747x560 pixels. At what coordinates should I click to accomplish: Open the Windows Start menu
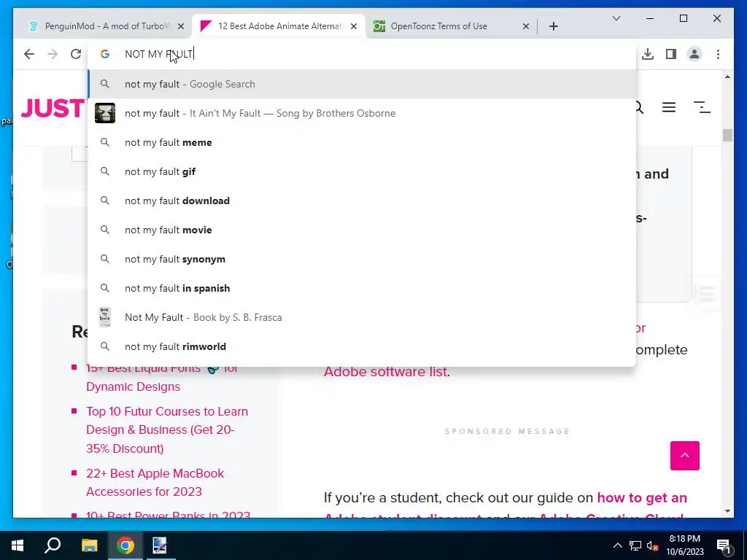click(x=18, y=545)
